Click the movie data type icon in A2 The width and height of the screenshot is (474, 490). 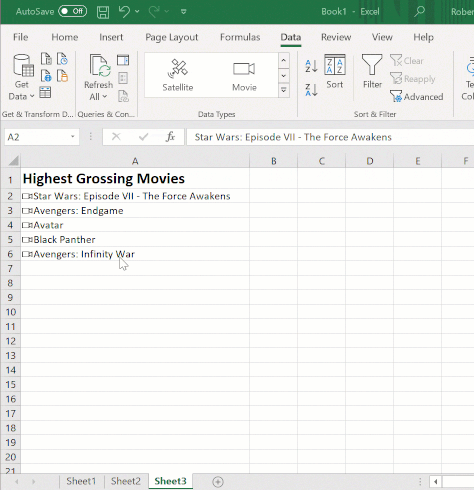(x=27, y=196)
